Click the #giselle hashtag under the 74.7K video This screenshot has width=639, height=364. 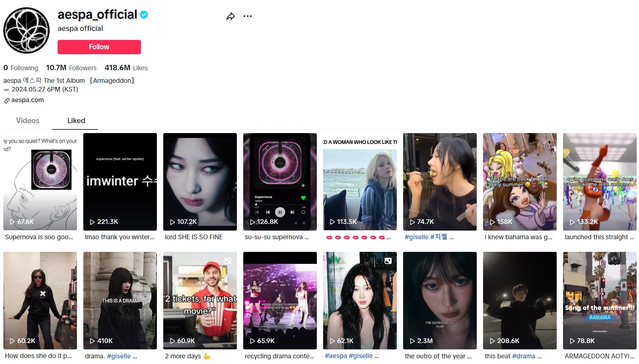[x=416, y=237]
